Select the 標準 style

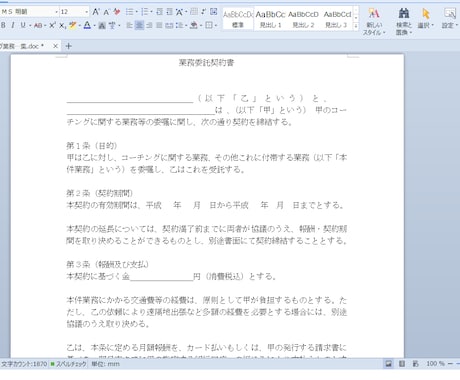[238, 19]
